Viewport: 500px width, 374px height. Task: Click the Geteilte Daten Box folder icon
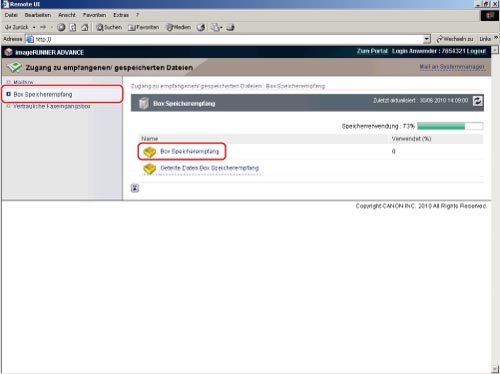click(150, 168)
